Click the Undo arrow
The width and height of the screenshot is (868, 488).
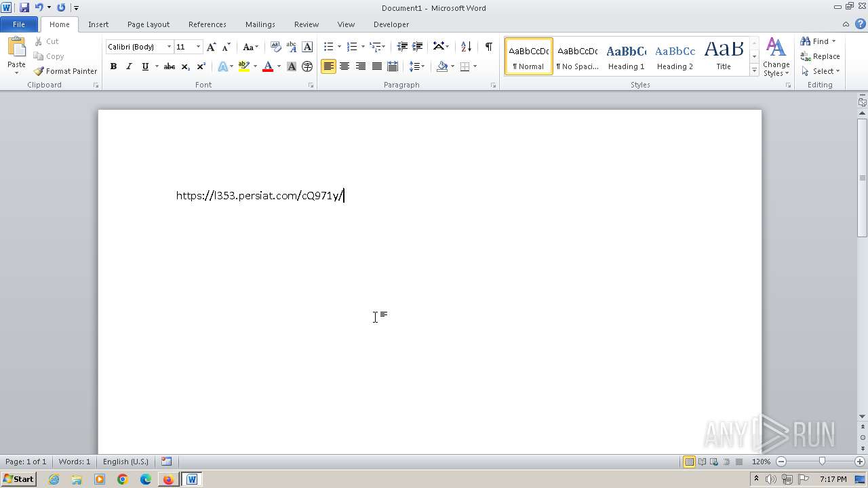pyautogui.click(x=39, y=7)
